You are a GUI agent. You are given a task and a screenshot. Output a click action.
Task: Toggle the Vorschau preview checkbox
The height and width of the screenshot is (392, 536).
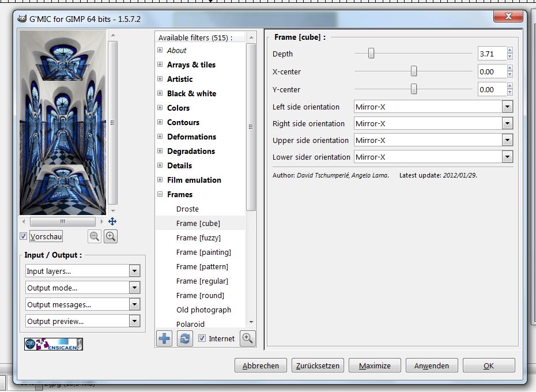tap(24, 236)
